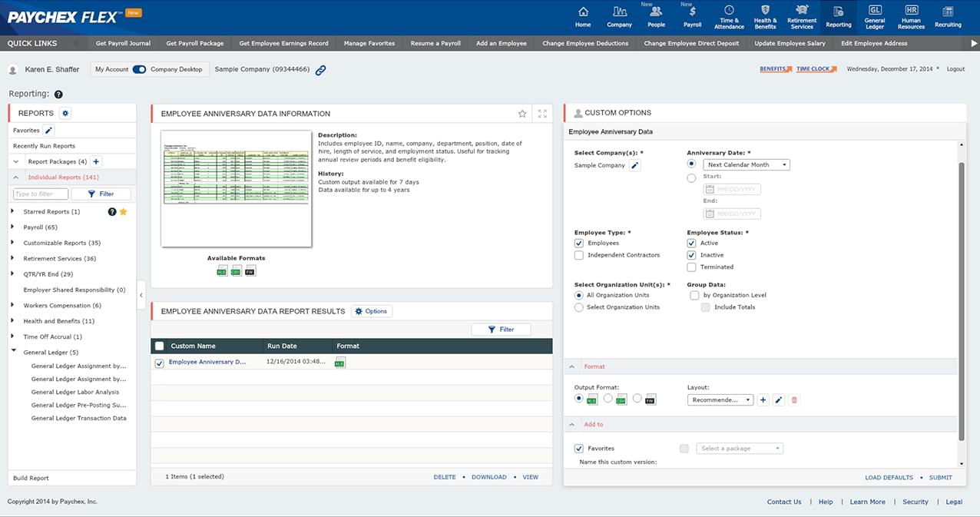Click the Options button in report results
This screenshot has height=517, width=980.
(372, 311)
